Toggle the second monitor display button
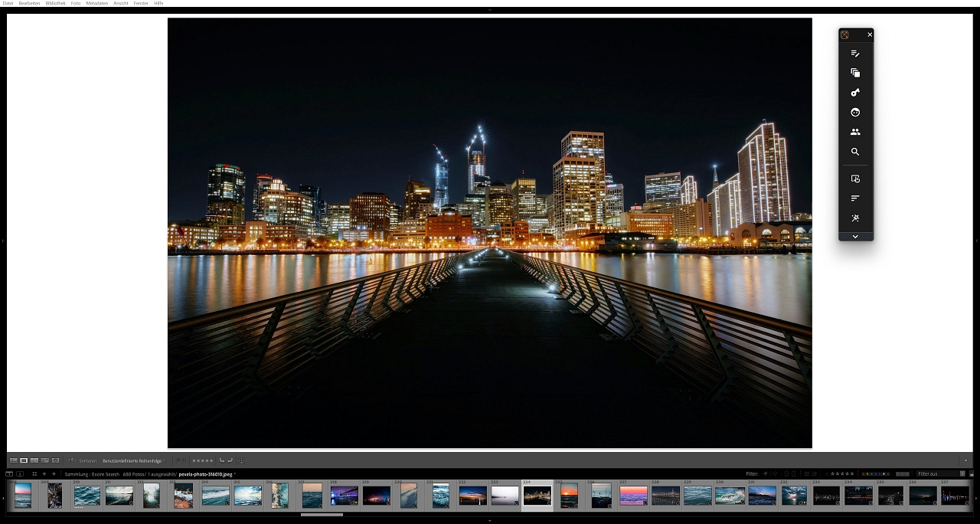980x524 pixels. (20, 474)
